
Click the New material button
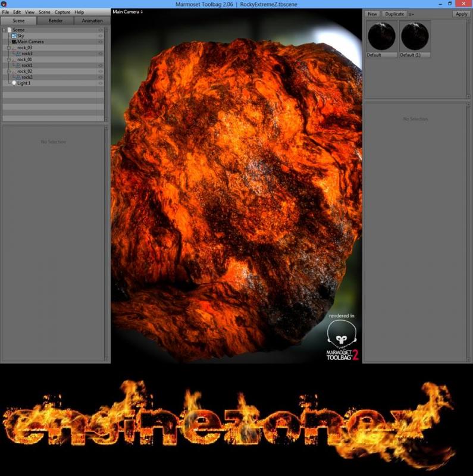(372, 14)
